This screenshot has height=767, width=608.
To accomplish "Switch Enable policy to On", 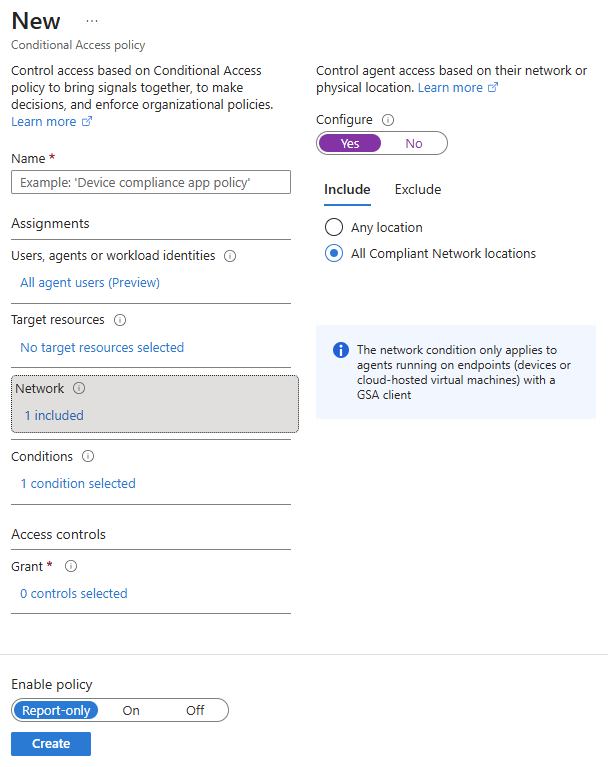I will [x=131, y=710].
